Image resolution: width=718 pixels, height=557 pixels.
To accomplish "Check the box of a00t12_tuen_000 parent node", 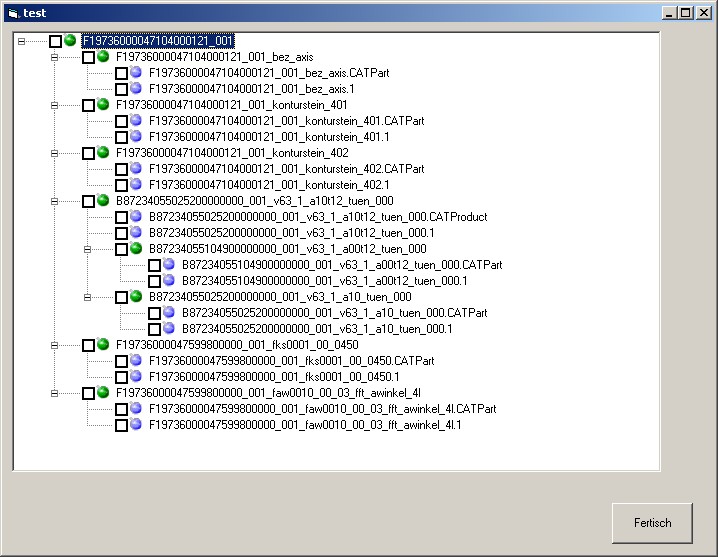I will 121,249.
